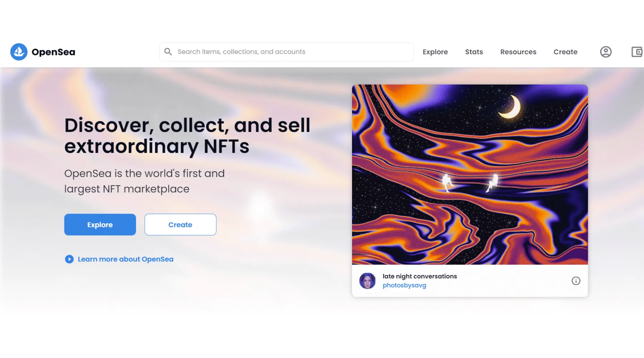Visit the photosbysavg creator link
The width and height of the screenshot is (644, 358).
(x=404, y=285)
